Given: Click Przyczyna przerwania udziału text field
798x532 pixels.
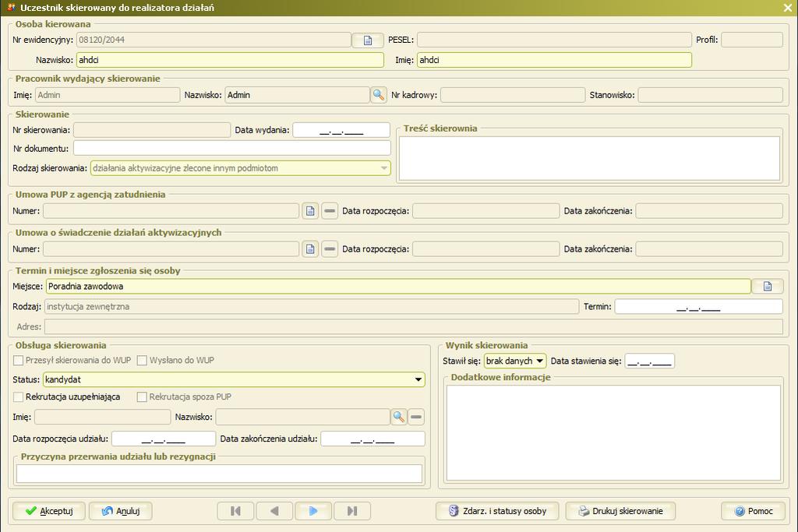Looking at the screenshot, I should 219,474.
